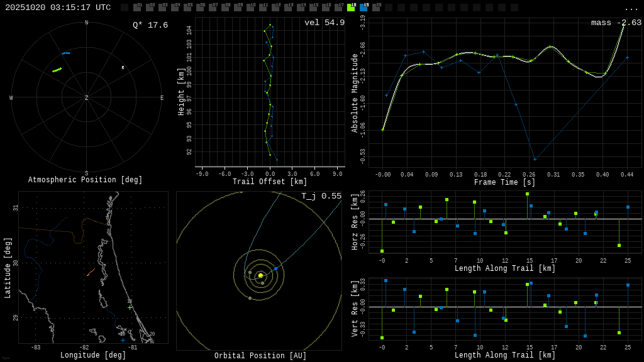Click the radiant R marker in sky plot

pos(123,68)
